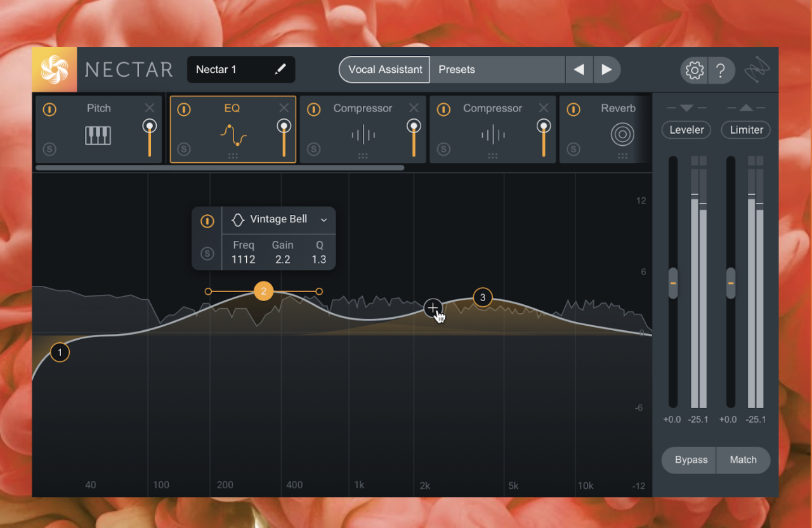Click module chain horizontal scrollbar
Viewport: 812px width, 528px height.
[219, 168]
